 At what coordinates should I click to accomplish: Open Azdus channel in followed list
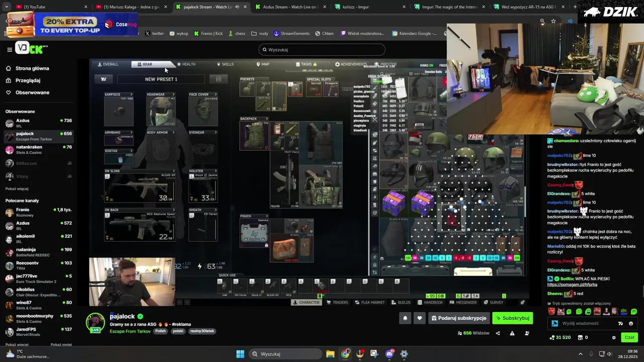point(38,123)
